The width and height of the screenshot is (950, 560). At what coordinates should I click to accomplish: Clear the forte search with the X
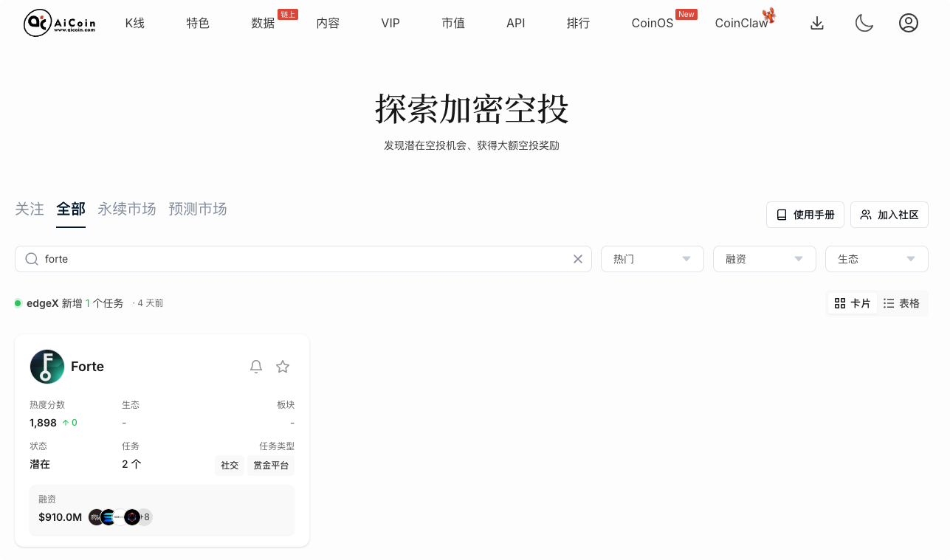tap(578, 259)
